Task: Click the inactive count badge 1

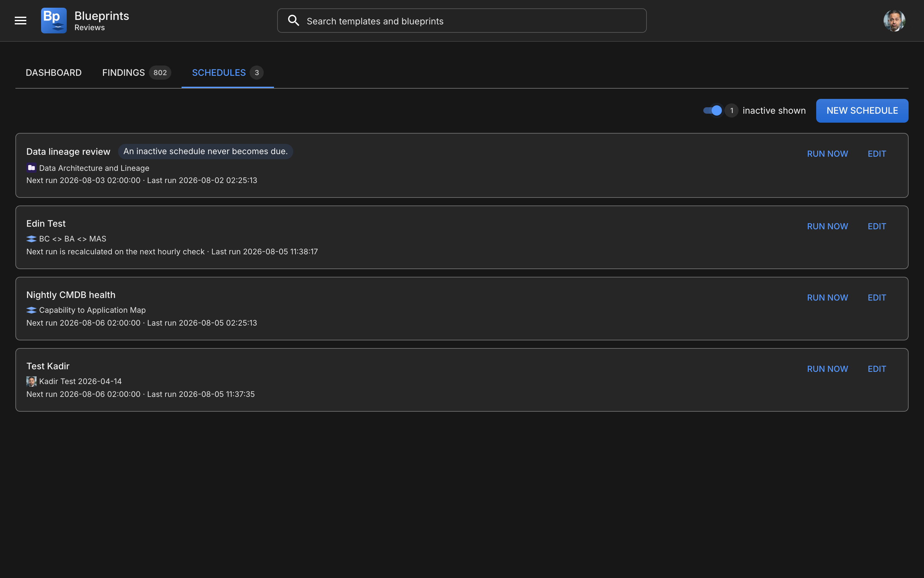Action: pyautogui.click(x=731, y=110)
